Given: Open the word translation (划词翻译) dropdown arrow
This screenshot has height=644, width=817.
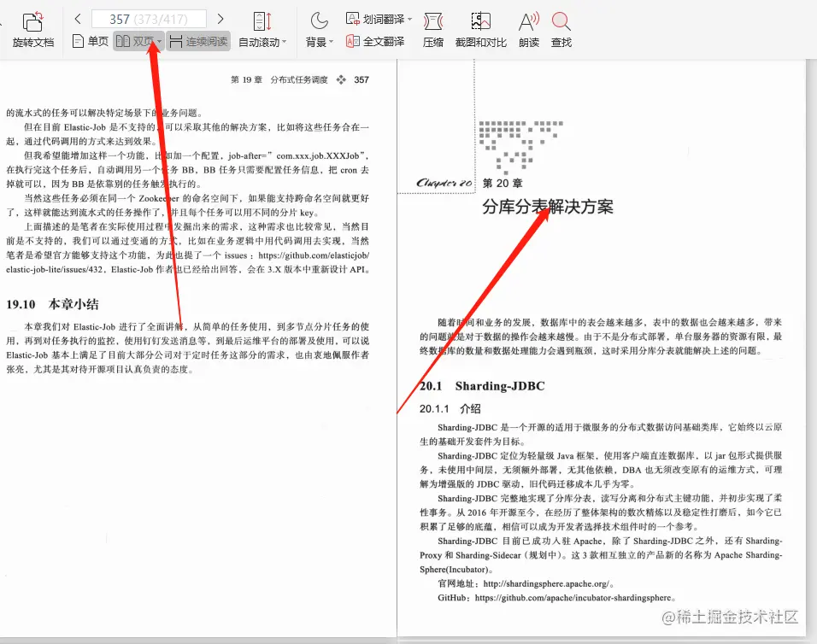Looking at the screenshot, I should 409,20.
